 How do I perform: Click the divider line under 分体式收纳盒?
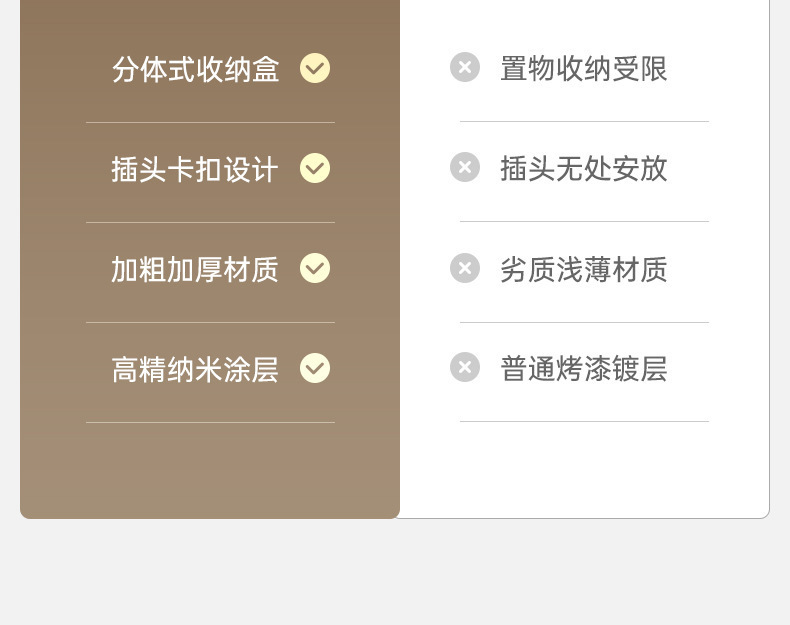click(x=210, y=122)
